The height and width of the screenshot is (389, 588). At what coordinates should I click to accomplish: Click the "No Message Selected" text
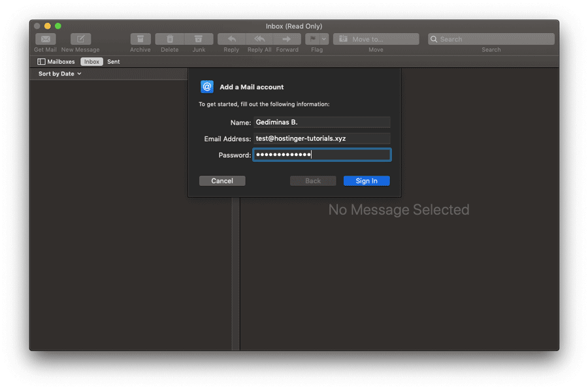[399, 210]
